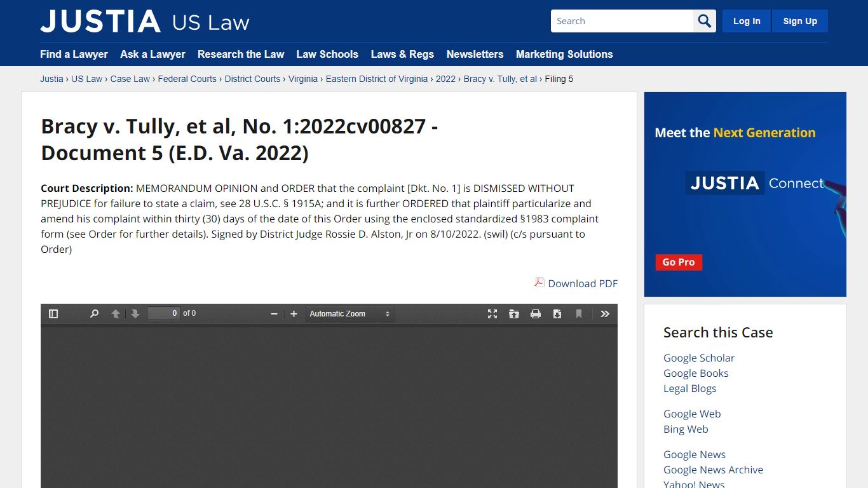This screenshot has height=488, width=868.
Task: Click the PDF icon beside Download PDF
Action: 539,282
